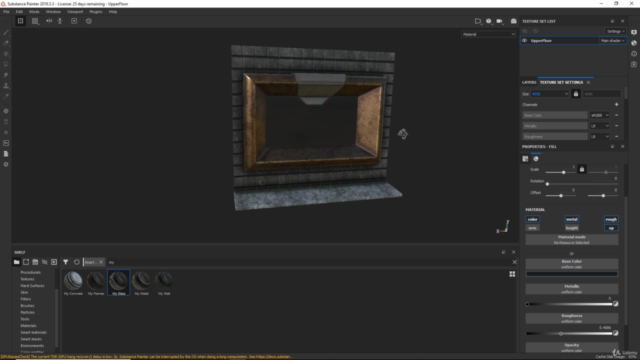Open the document icon in left toolbar

coord(6,154)
